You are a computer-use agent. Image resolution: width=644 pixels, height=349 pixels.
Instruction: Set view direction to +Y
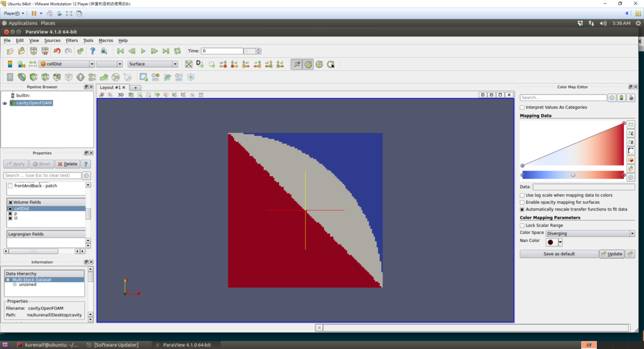[x=246, y=64]
